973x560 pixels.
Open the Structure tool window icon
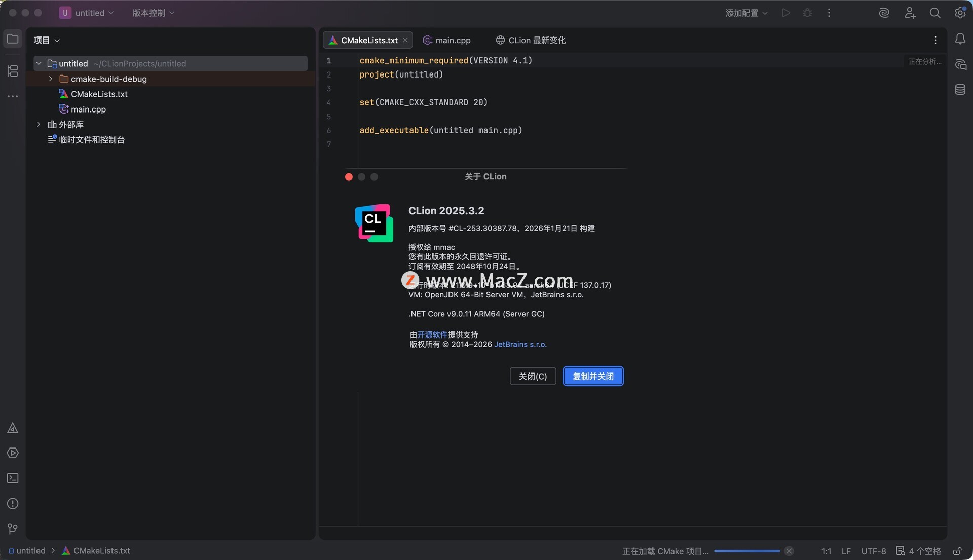(x=13, y=71)
